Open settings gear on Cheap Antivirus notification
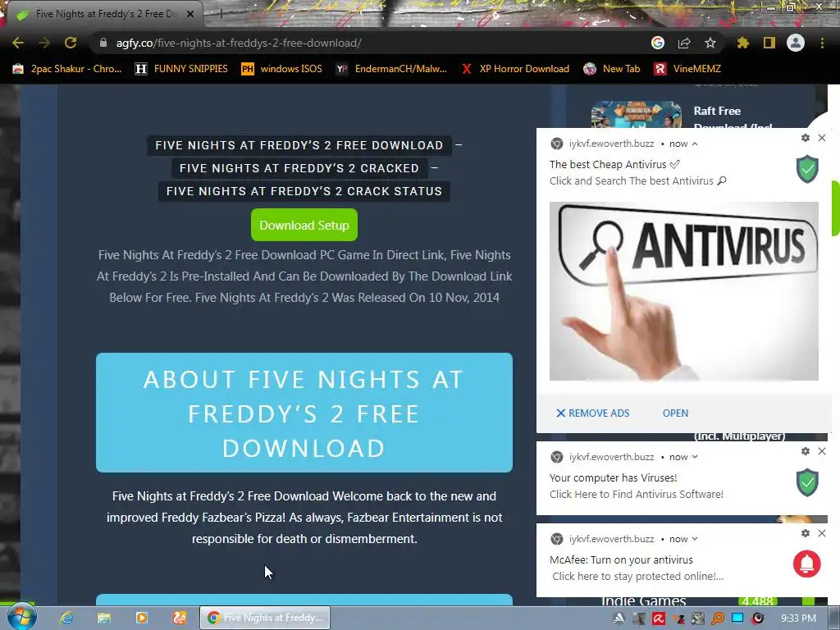Image resolution: width=840 pixels, height=630 pixels. [x=806, y=138]
